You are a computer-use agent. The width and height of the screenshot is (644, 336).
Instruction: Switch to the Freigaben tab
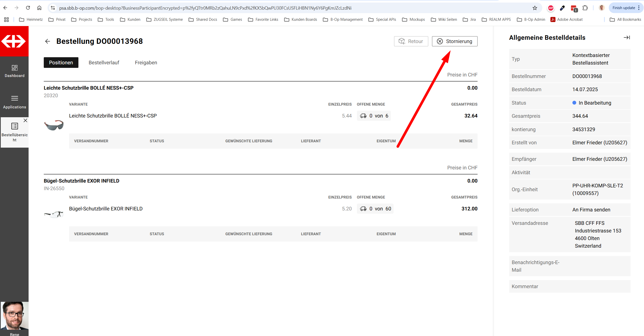coord(146,63)
